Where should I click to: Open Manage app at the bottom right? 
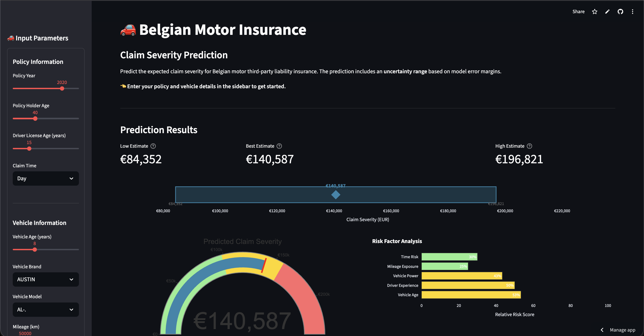623,330
